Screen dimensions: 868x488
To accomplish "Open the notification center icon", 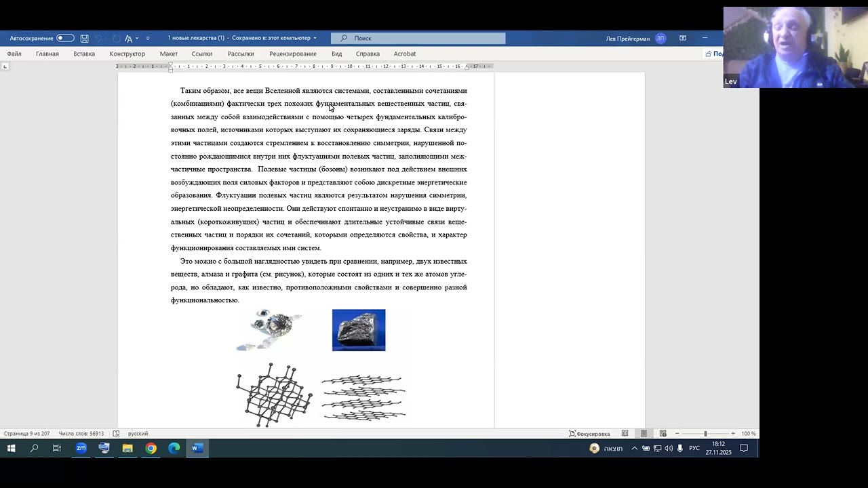I will point(743,448).
